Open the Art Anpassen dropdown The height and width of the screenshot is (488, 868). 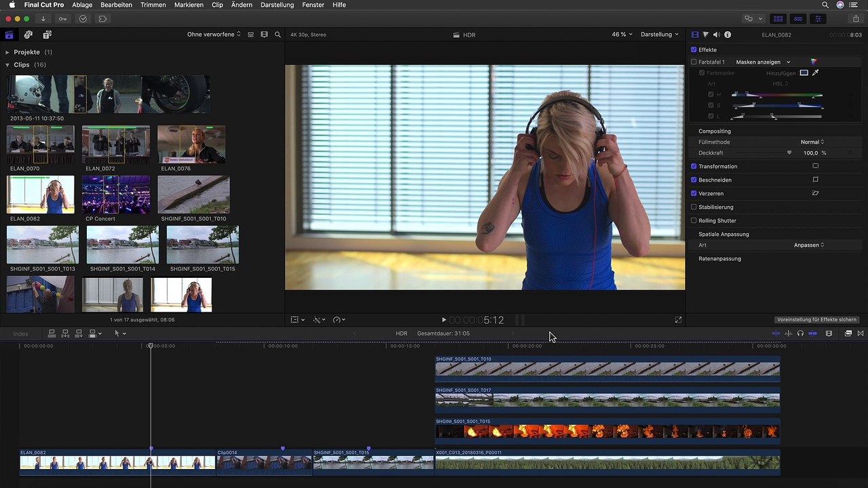(x=808, y=245)
